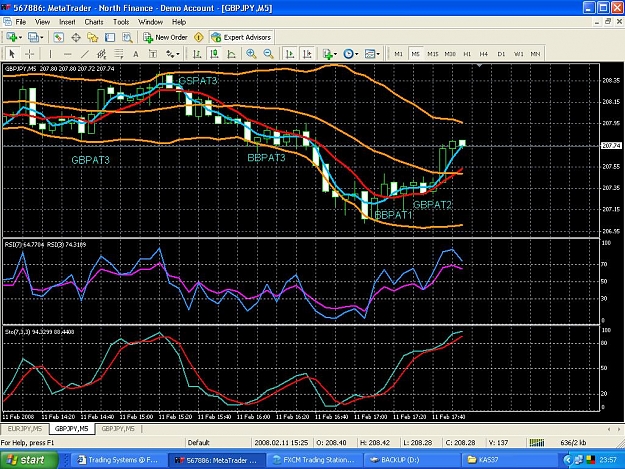Open the File menu

[21, 22]
